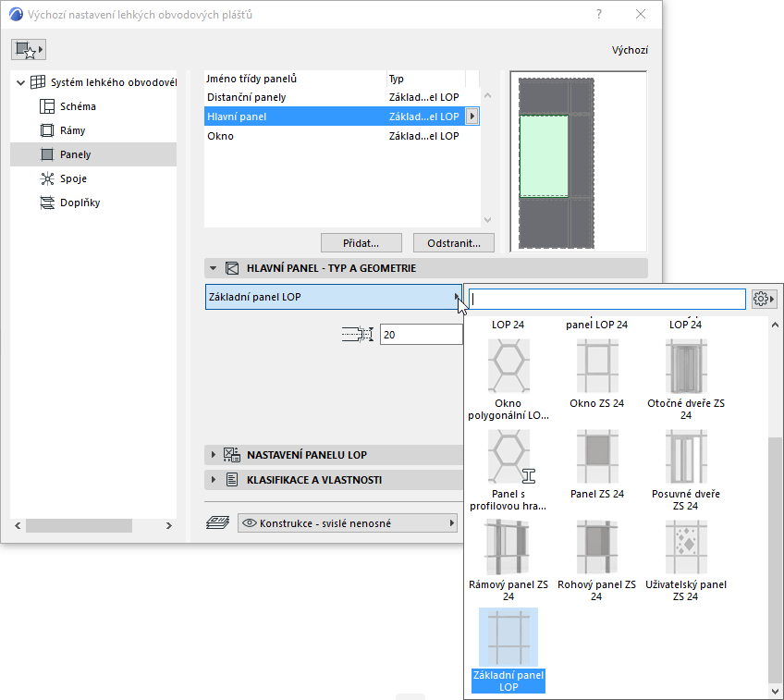784x700 pixels.
Task: Click the panel thickness field showing 20
Action: (421, 335)
